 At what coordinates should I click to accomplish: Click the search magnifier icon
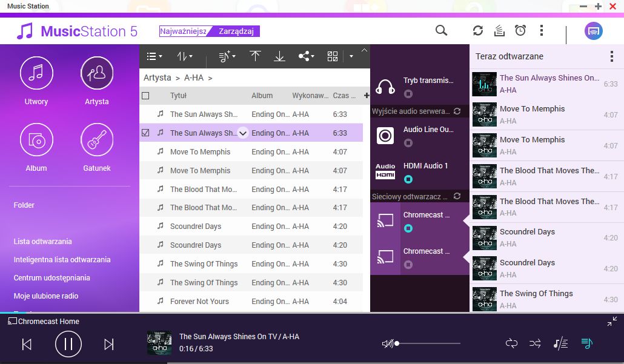coord(441,30)
